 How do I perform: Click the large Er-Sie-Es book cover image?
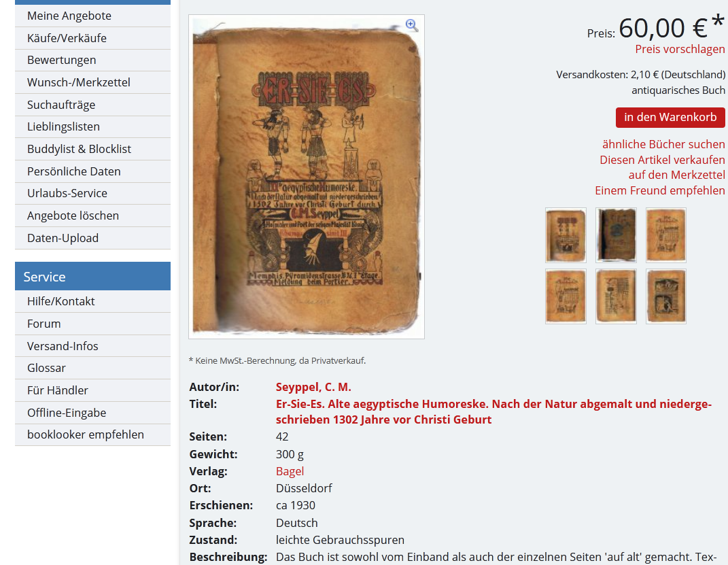tap(307, 176)
